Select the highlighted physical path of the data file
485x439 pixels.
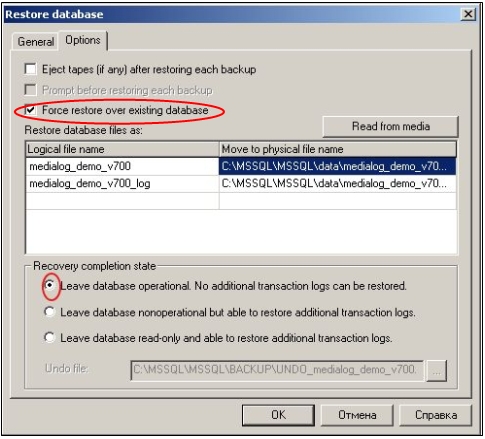[x=338, y=166]
